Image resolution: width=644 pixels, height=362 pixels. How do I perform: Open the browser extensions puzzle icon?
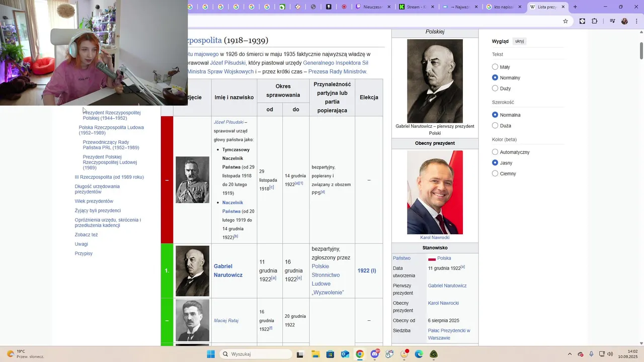pos(595,21)
